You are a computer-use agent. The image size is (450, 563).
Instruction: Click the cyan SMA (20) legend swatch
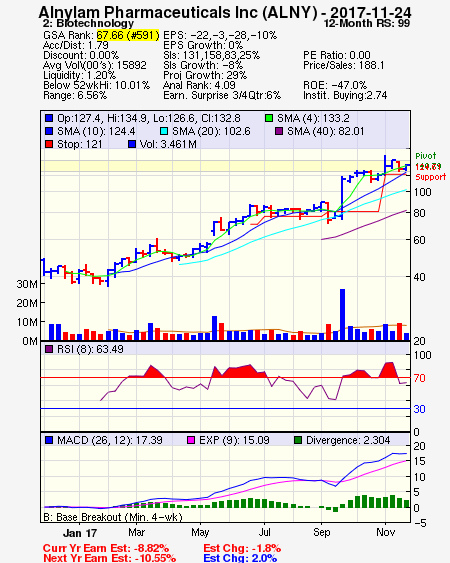164,131
